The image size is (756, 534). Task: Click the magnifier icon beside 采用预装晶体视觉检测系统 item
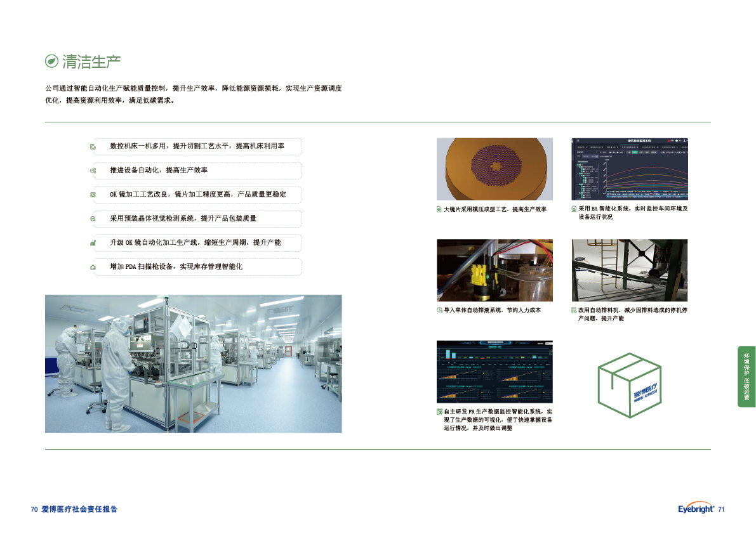93,219
